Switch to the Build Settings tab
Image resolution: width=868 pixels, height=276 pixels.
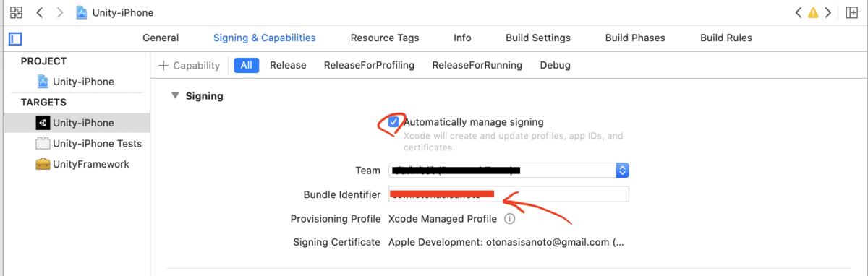tap(537, 38)
